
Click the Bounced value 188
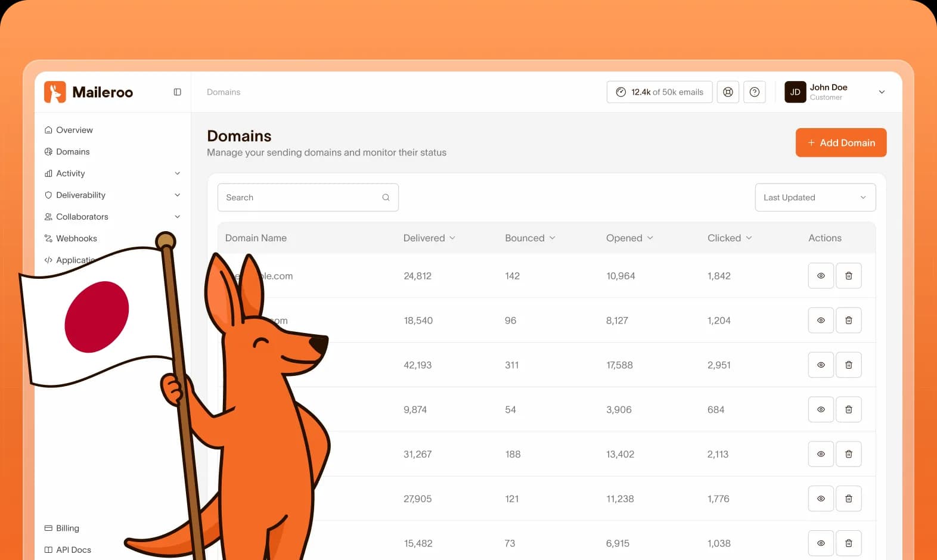(x=513, y=455)
